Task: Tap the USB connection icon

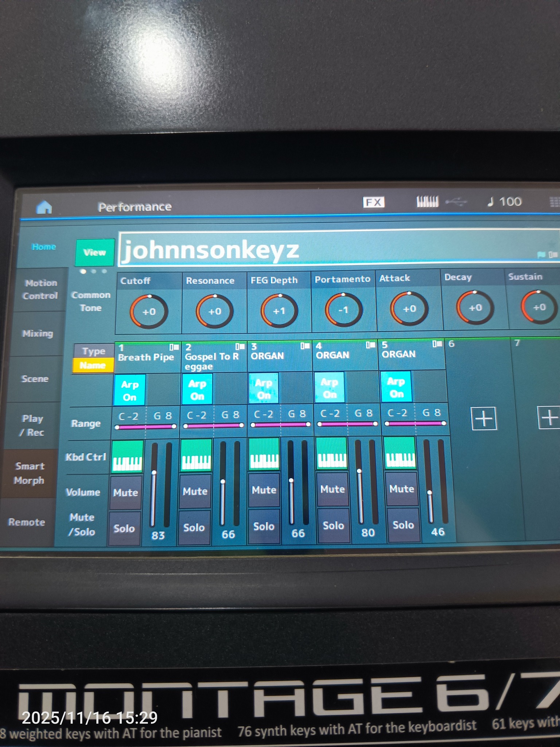Action: pyautogui.click(x=456, y=201)
